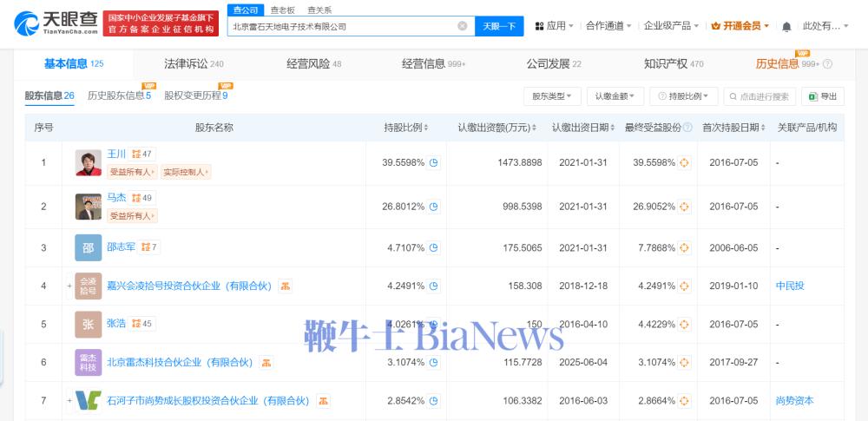Select the 历史股东信息 sub-tab
This screenshot has height=421, width=868.
click(x=120, y=95)
